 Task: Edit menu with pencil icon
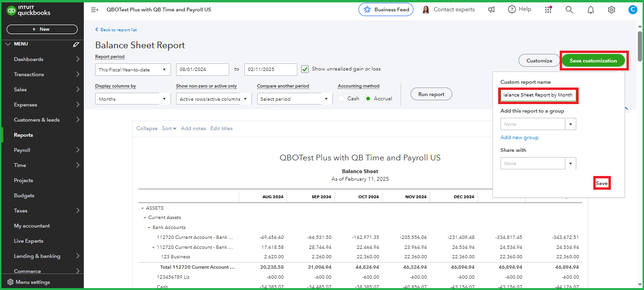pyautogui.click(x=76, y=44)
